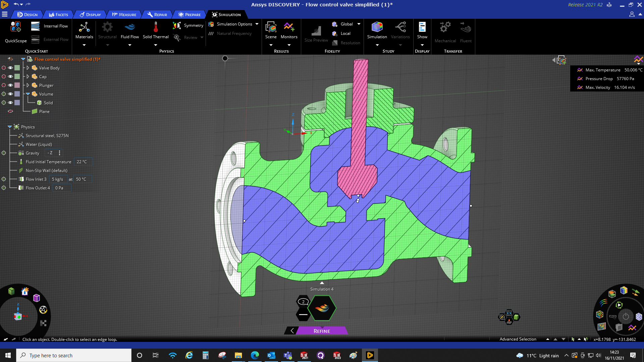Click the user account icon

tap(632, 14)
